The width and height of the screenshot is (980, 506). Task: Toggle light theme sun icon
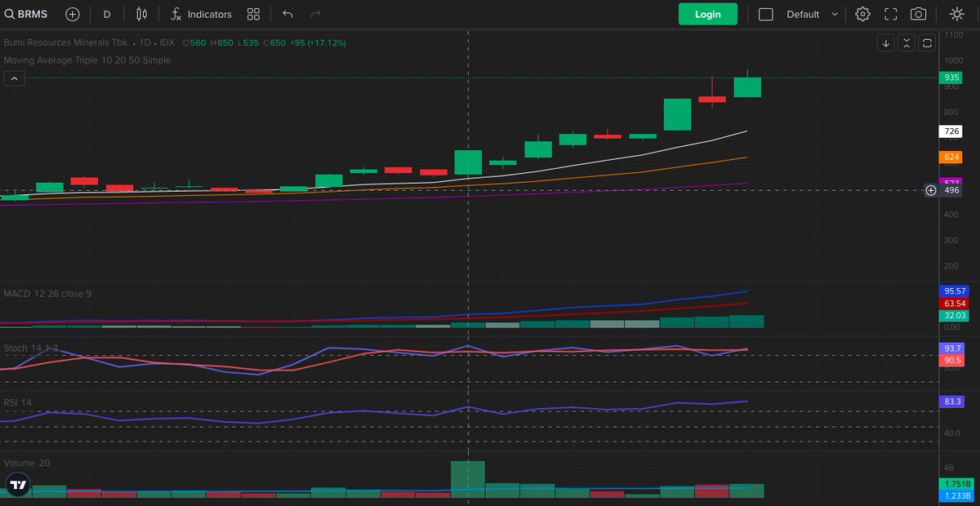pyautogui.click(x=957, y=14)
